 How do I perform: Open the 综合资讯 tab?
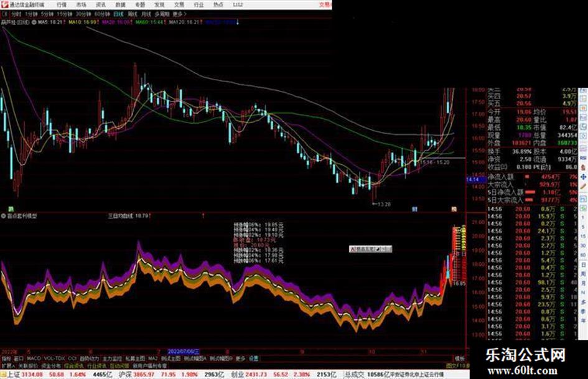[x=74, y=365]
